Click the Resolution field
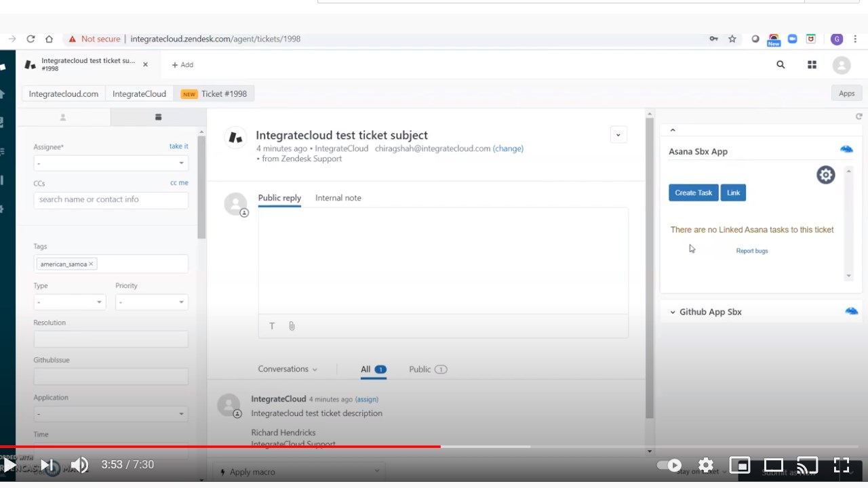 click(x=111, y=339)
